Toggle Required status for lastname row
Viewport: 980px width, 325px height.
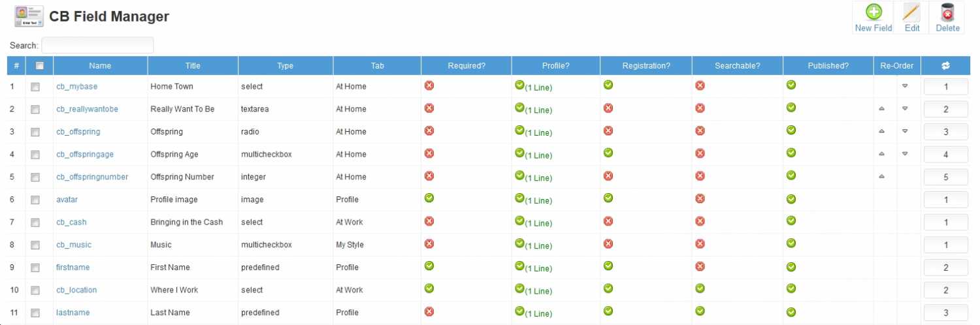click(429, 311)
